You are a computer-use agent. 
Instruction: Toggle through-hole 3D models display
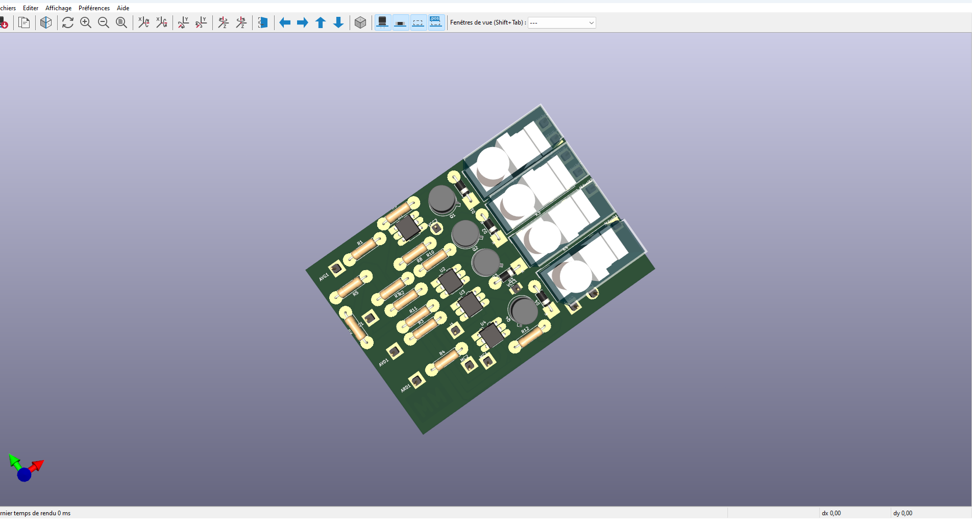382,23
